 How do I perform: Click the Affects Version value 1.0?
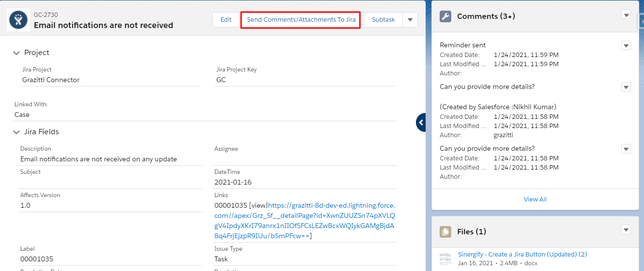tap(26, 205)
